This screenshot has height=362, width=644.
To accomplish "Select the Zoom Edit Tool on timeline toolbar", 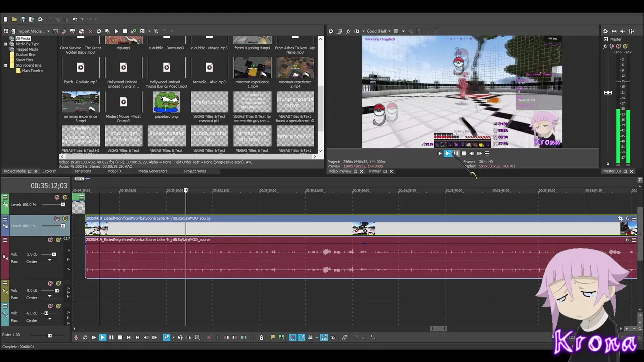I will (197, 337).
